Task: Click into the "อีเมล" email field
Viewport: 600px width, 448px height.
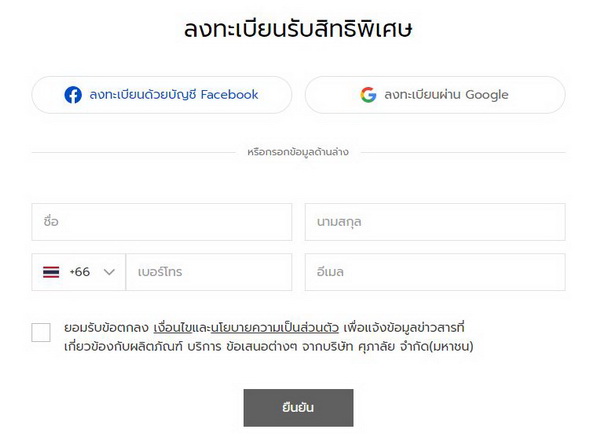Action: click(435, 272)
